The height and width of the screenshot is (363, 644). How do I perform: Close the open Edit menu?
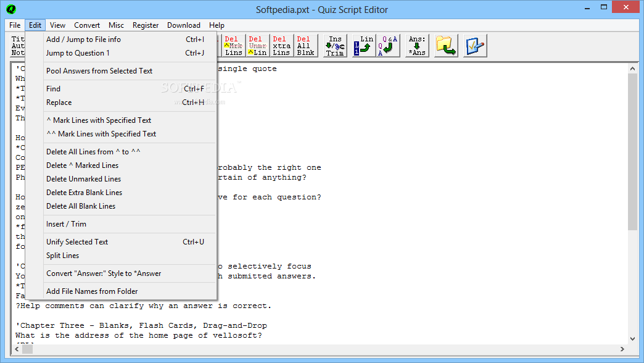(x=35, y=25)
